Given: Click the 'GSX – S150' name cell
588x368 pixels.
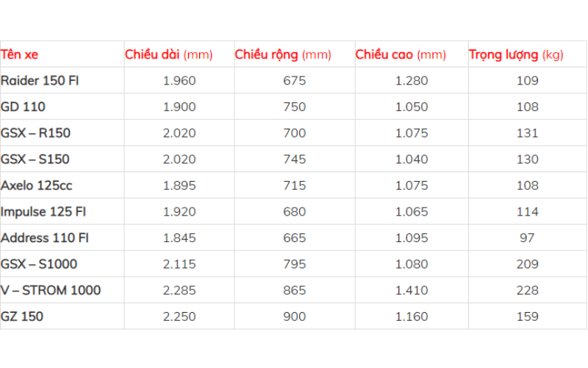Looking at the screenshot, I should [x=36, y=159].
